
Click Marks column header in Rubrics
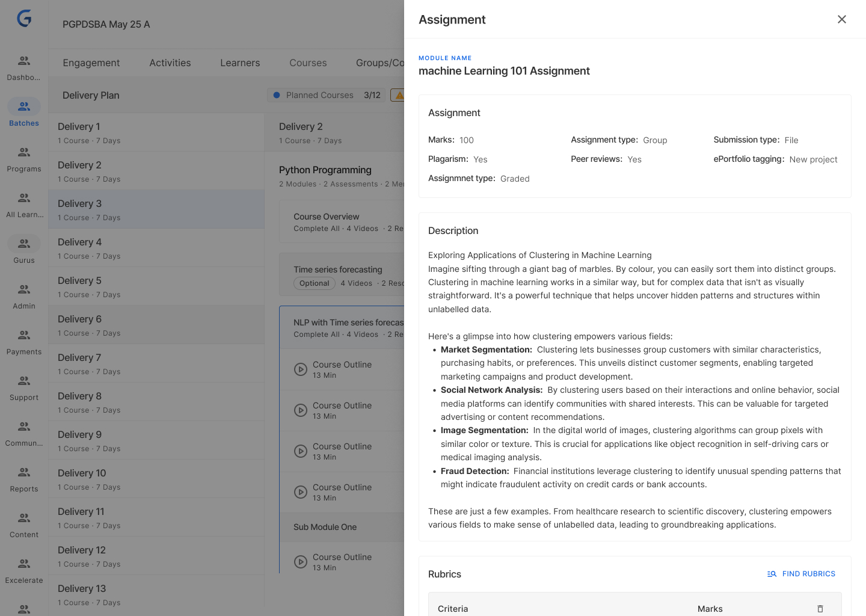click(710, 609)
